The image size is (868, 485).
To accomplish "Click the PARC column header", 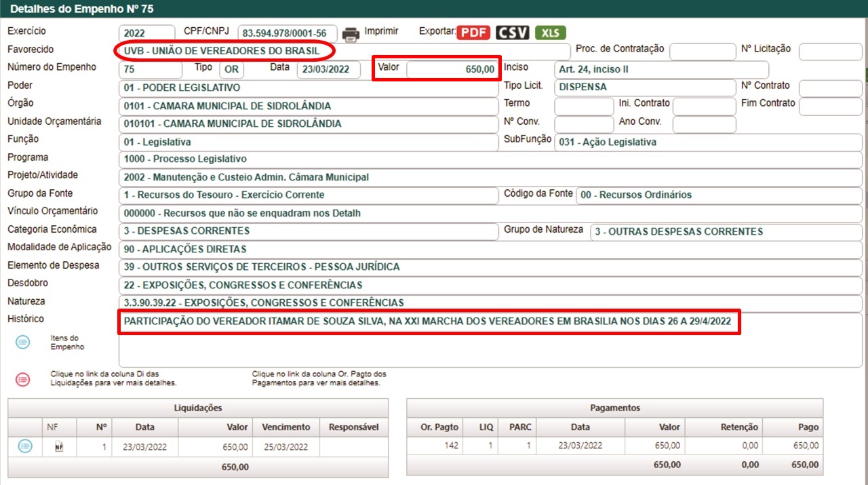I will pyautogui.click(x=517, y=427).
